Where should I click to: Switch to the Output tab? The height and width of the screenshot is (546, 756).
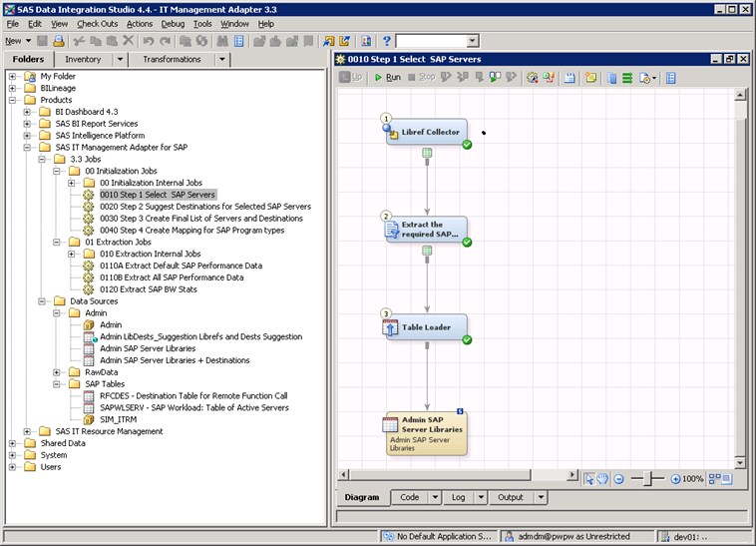click(511, 497)
